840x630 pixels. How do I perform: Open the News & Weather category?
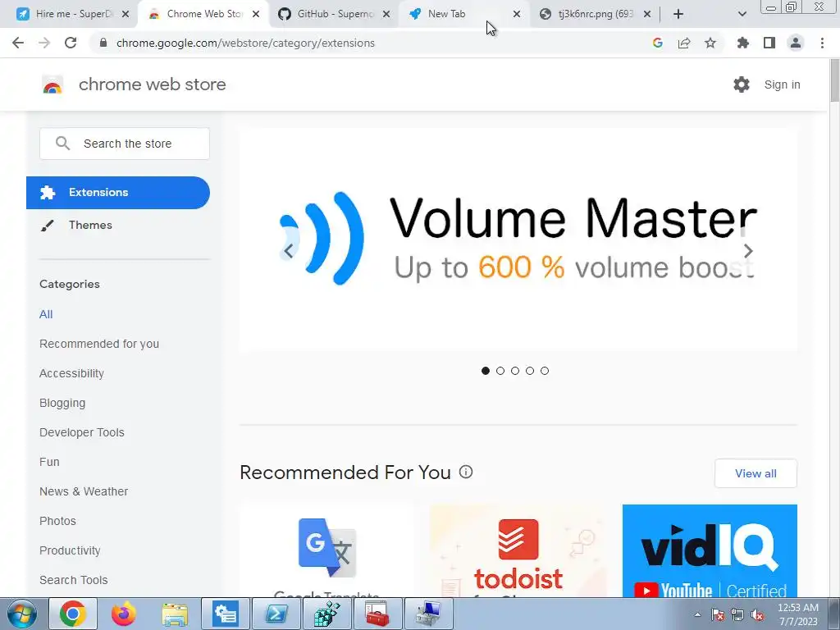pyautogui.click(x=84, y=491)
